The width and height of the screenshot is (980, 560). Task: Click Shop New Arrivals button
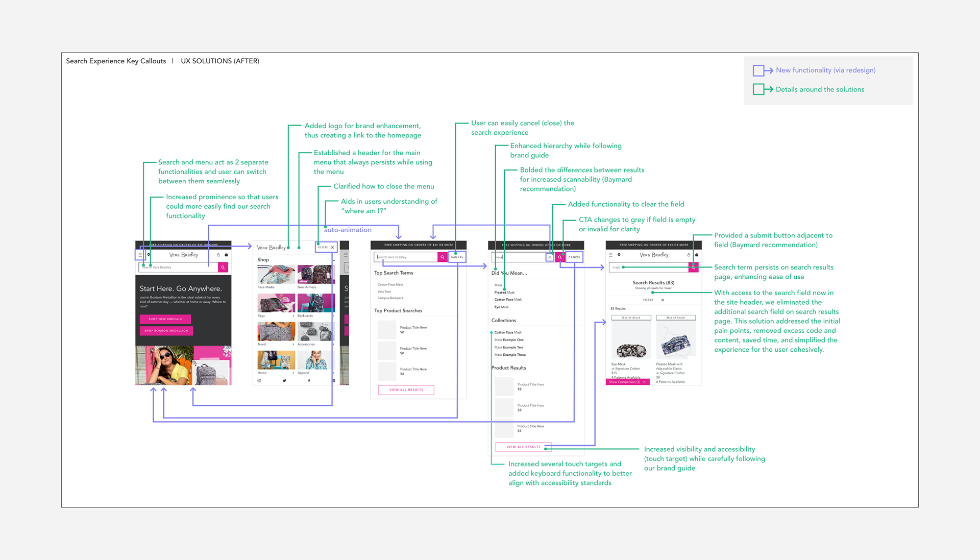pyautogui.click(x=165, y=319)
